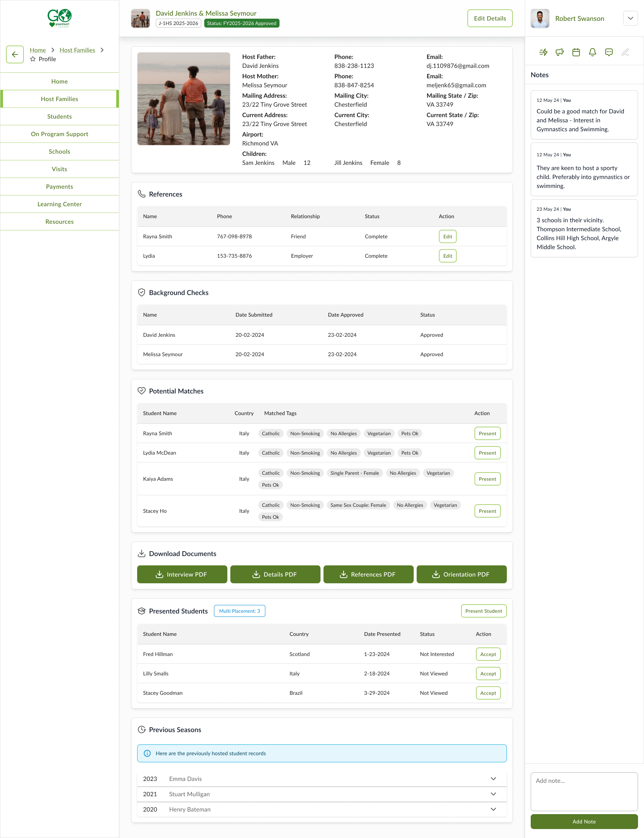
Task: Click Host Families breadcrumb link
Action: click(77, 50)
